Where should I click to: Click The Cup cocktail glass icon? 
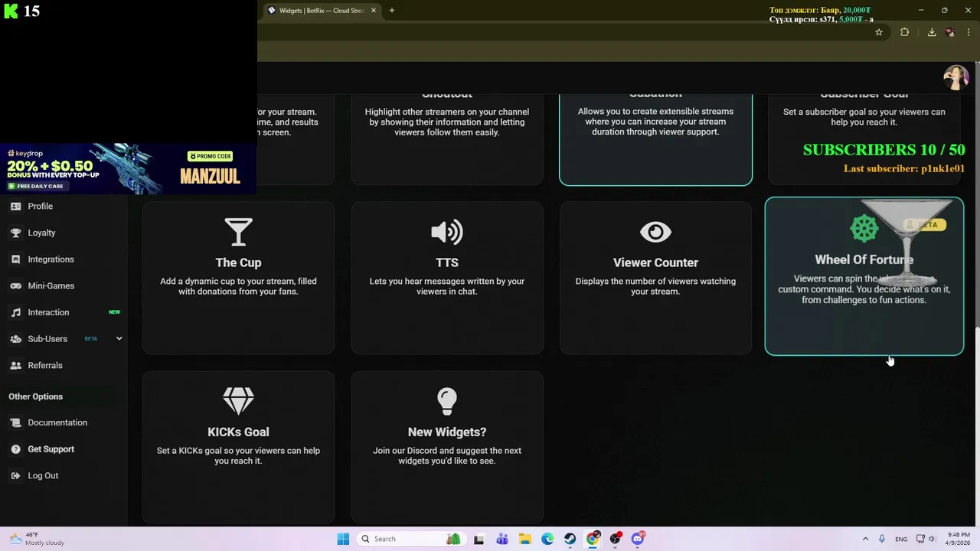[238, 232]
